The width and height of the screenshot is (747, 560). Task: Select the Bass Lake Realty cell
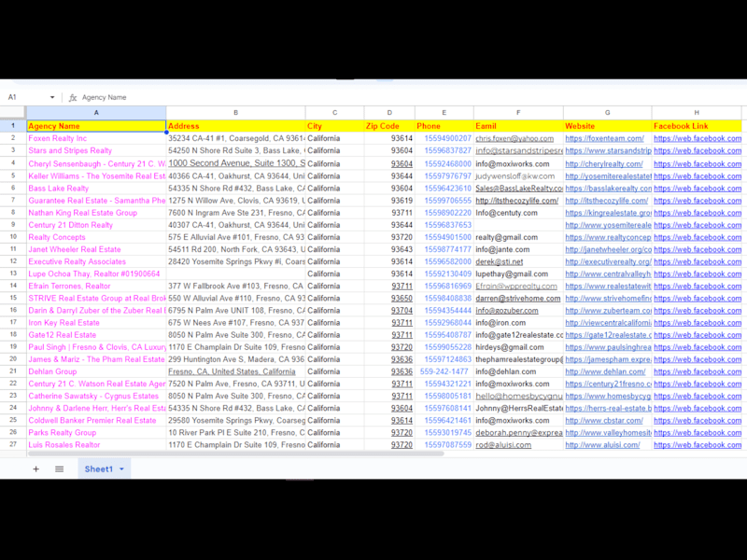point(96,189)
